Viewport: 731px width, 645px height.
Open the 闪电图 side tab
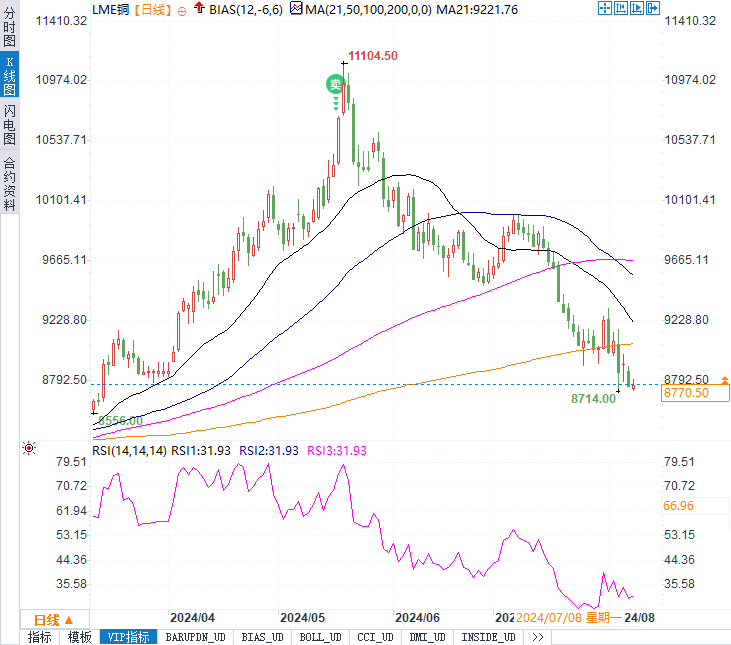pyautogui.click(x=9, y=124)
